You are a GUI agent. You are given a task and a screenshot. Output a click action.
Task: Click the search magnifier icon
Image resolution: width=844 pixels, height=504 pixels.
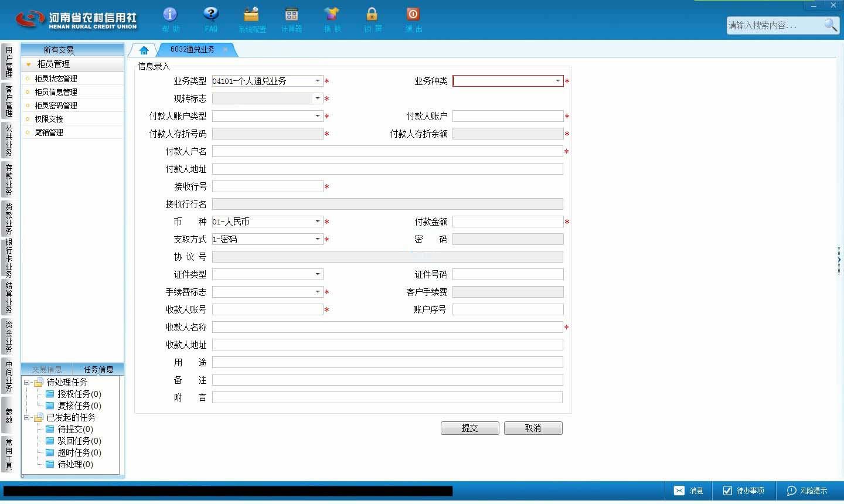coord(831,25)
